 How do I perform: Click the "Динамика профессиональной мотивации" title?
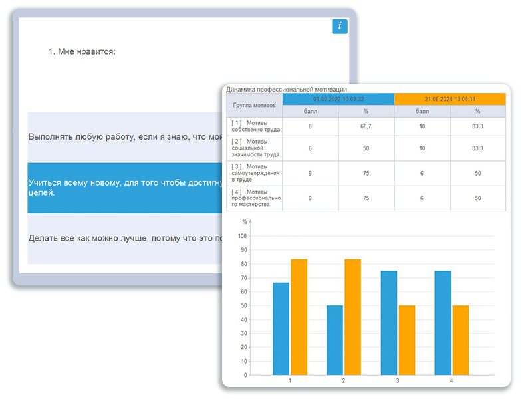tap(286, 89)
